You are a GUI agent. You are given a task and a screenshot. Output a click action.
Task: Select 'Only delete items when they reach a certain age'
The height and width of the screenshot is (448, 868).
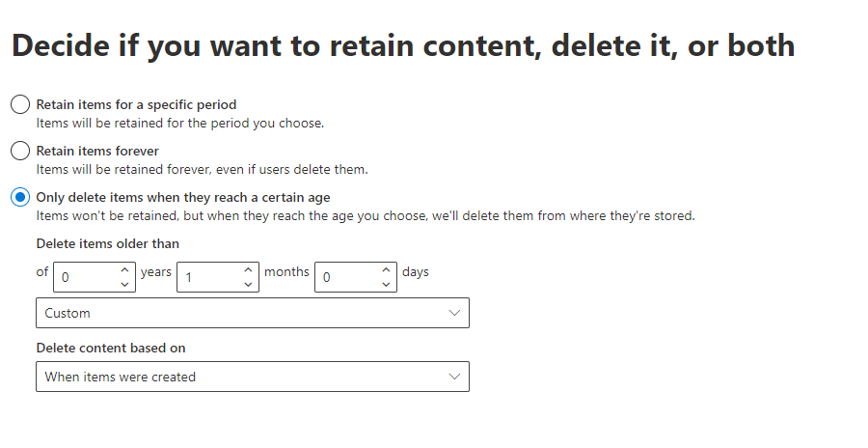20,197
